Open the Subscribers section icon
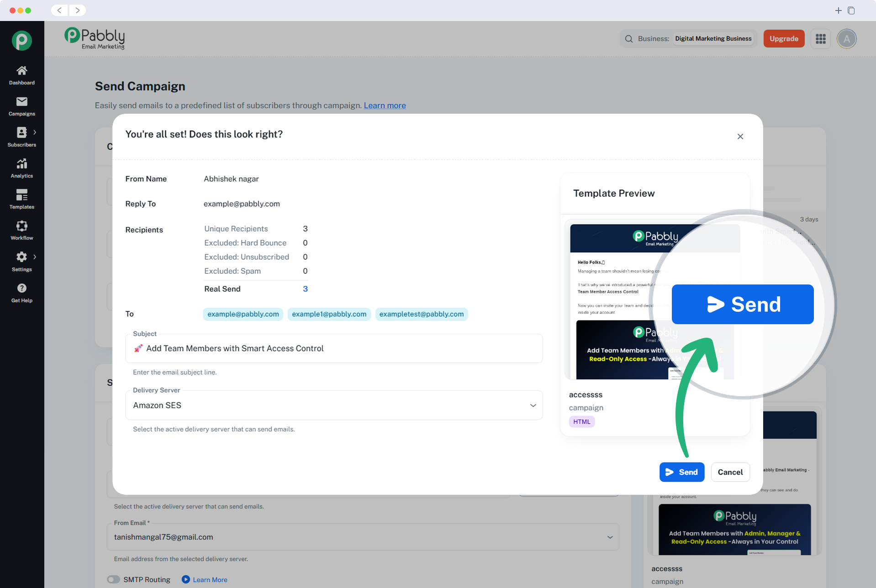The height and width of the screenshot is (588, 876). pyautogui.click(x=21, y=132)
